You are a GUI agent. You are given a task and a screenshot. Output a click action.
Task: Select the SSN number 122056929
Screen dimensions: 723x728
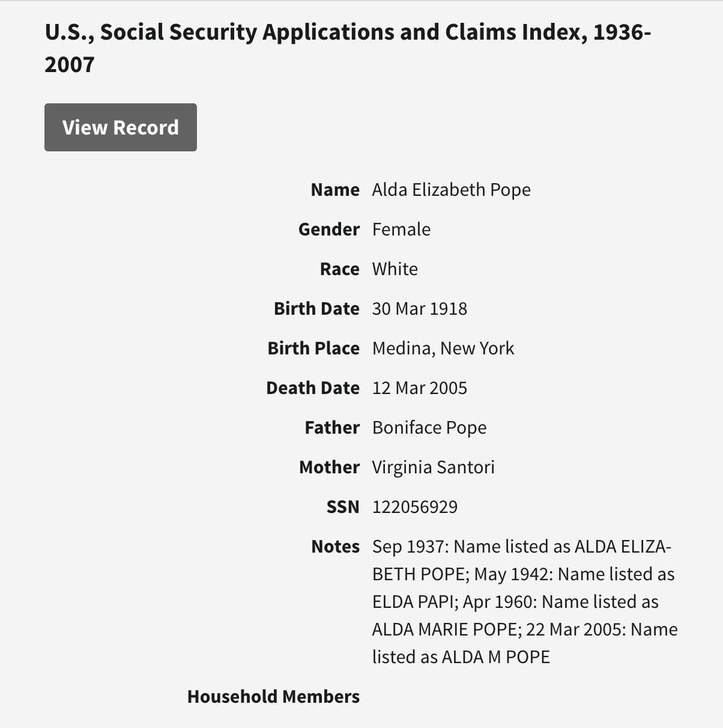414,507
